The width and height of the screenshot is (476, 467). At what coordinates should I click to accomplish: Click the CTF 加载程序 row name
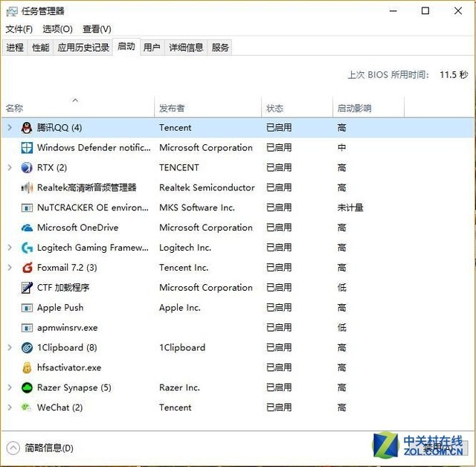pos(63,288)
